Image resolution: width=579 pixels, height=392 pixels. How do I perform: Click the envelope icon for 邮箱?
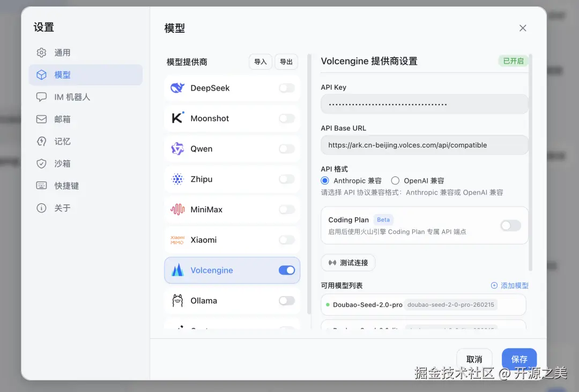41,119
